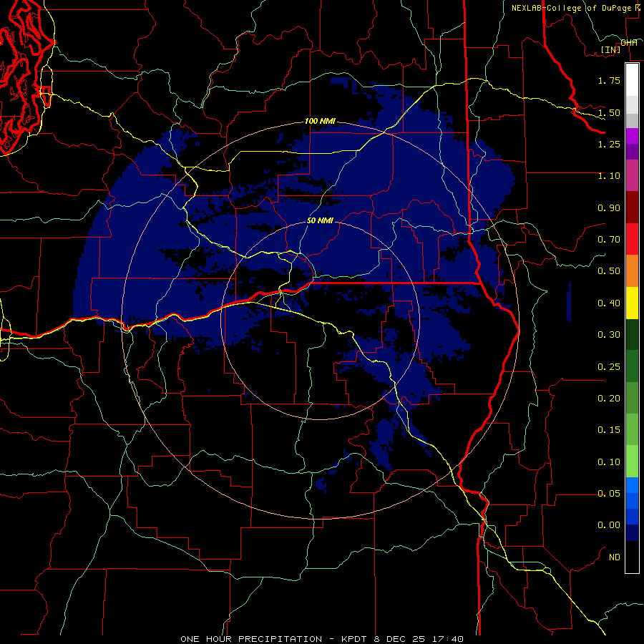Image resolution: width=644 pixels, height=644 pixels.
Task: Click the 50 NMI range ring label
Action: click(x=320, y=220)
